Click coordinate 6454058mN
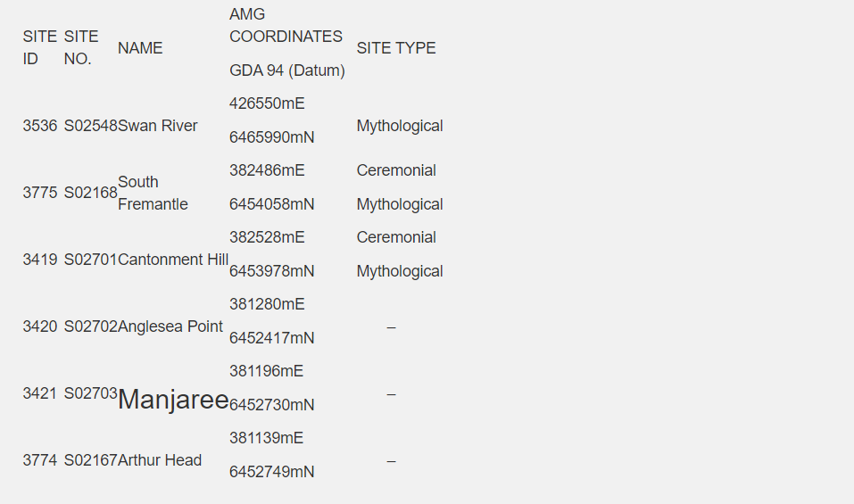Screen dimensions: 854x504 272,204
